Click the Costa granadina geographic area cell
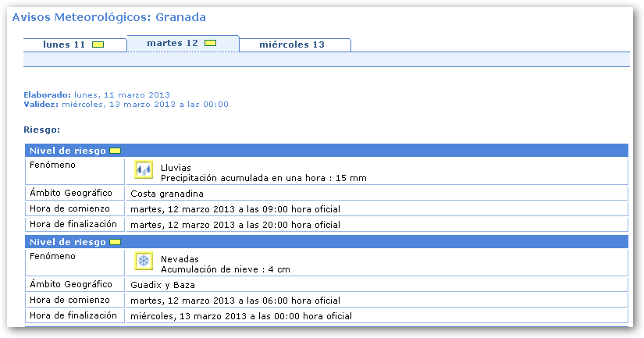This screenshot has height=338, width=644. (167, 193)
